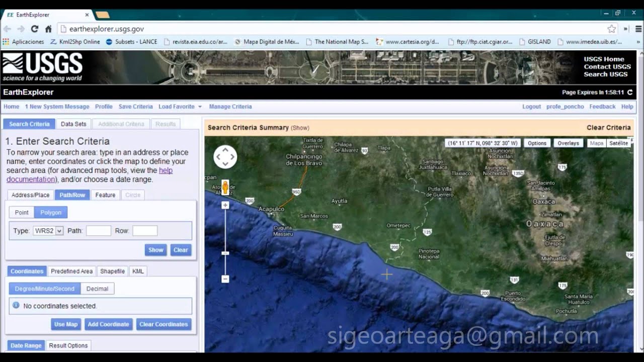Reload the EarthExplorer page
The image size is (644, 362).
tap(35, 29)
